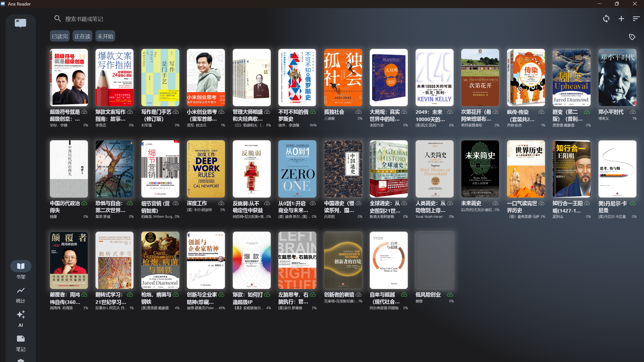Click 94% progress on 俄罗斯史
This screenshot has width=644, height=362.
click(x=313, y=125)
